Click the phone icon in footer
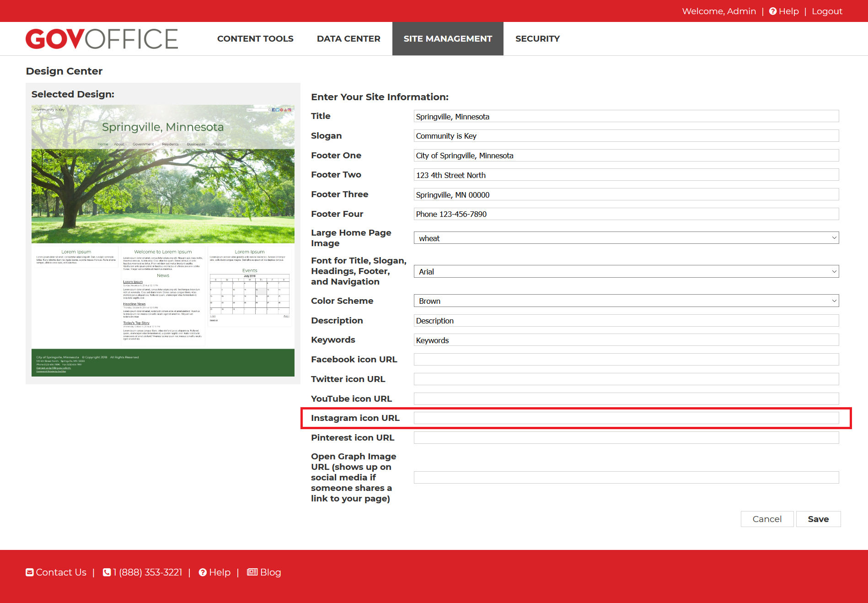Viewport: 868px width, 603px height. (107, 572)
